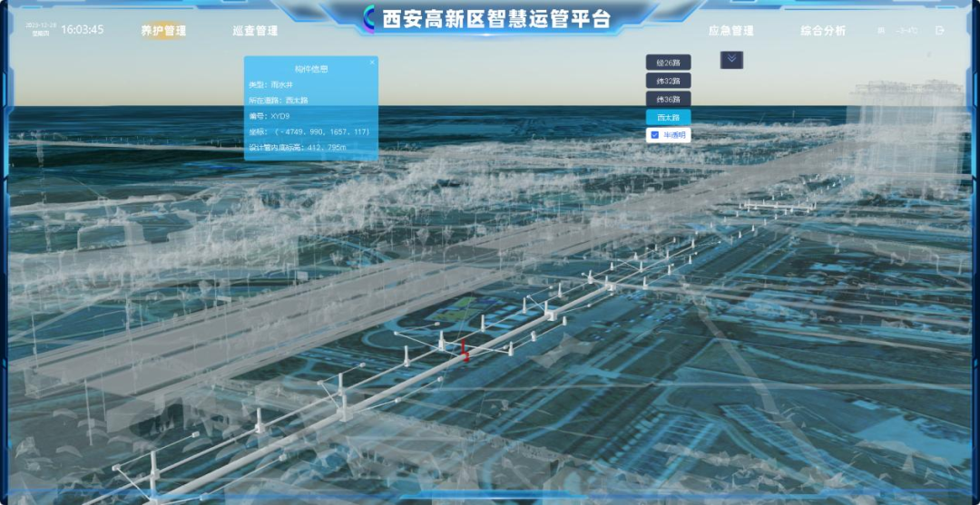Select the 经26路 road button

point(668,63)
